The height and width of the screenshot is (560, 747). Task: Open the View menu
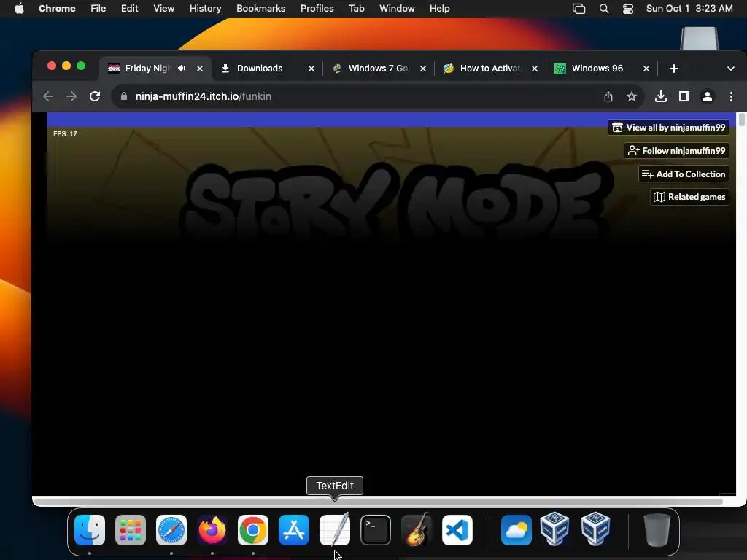(164, 9)
